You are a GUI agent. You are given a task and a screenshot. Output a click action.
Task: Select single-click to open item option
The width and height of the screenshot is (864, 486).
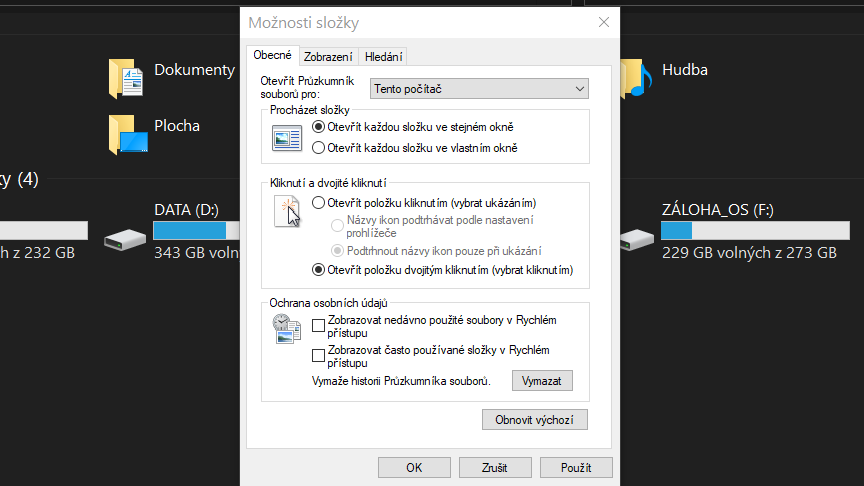coord(319,202)
